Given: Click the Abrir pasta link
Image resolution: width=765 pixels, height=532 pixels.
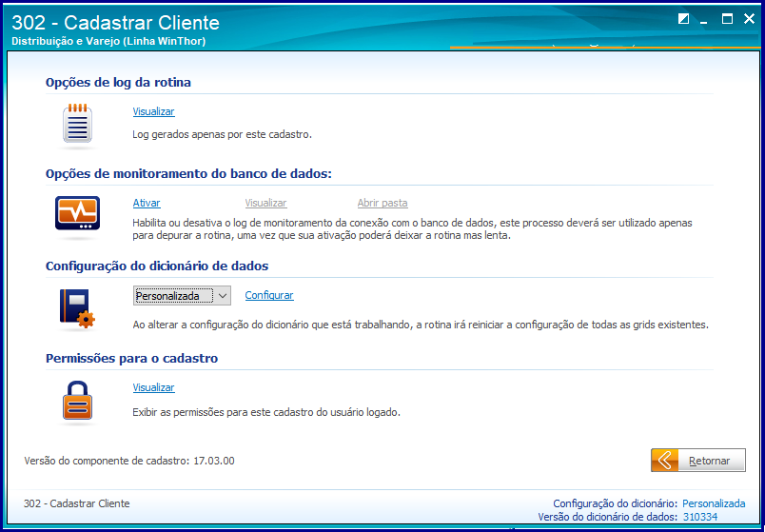Looking at the screenshot, I should tap(382, 203).
